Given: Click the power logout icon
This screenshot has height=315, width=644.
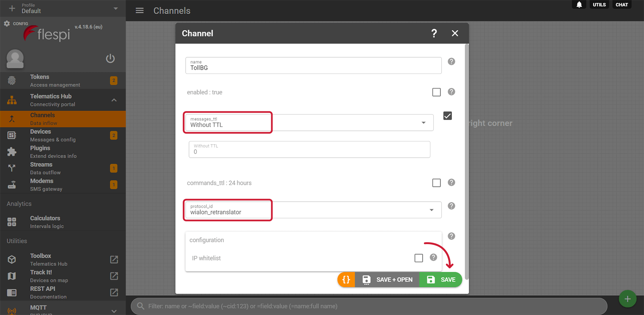Looking at the screenshot, I should point(110,58).
